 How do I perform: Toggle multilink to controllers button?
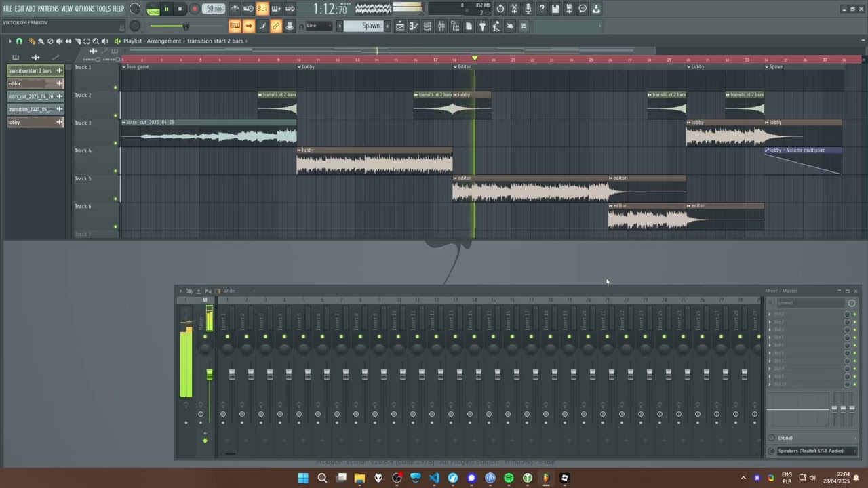point(276,26)
